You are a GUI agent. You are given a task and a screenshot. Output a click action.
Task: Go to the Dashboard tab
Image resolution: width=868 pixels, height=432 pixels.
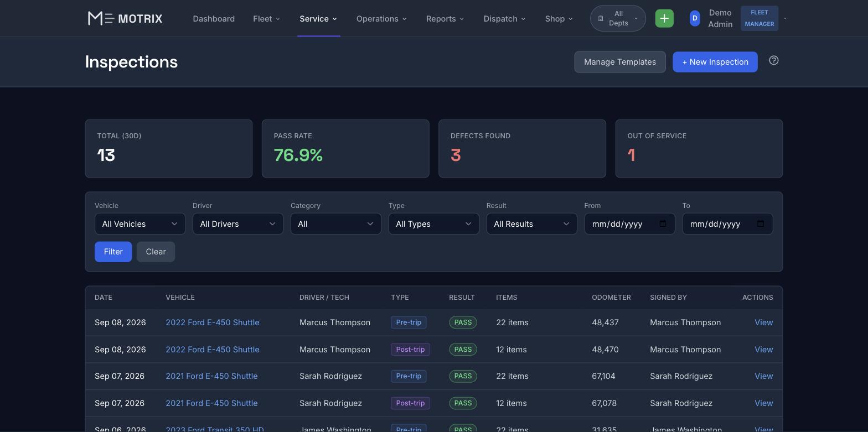pyautogui.click(x=214, y=18)
